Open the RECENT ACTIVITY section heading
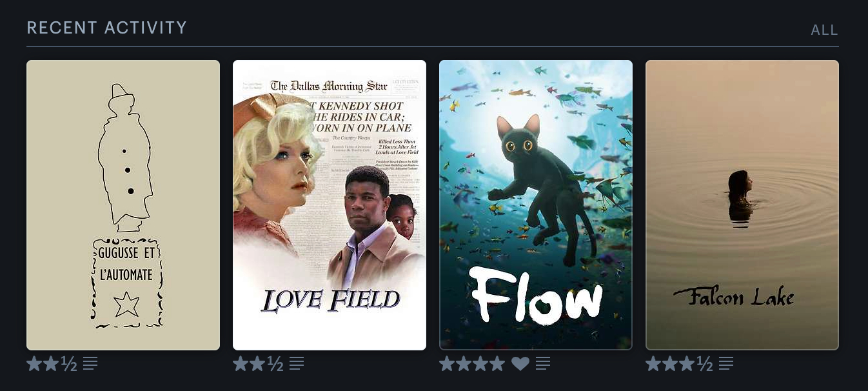The width and height of the screenshot is (868, 391). point(106,28)
